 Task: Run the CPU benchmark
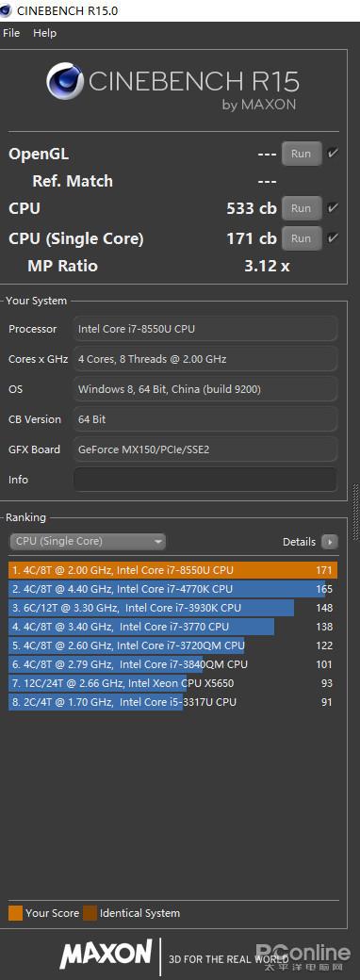[x=302, y=209]
